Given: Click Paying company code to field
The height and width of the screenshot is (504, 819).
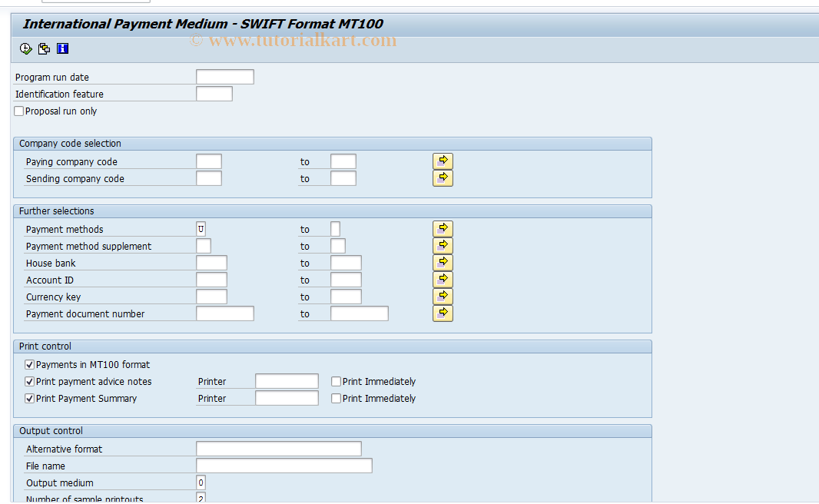Looking at the screenshot, I should [343, 161].
